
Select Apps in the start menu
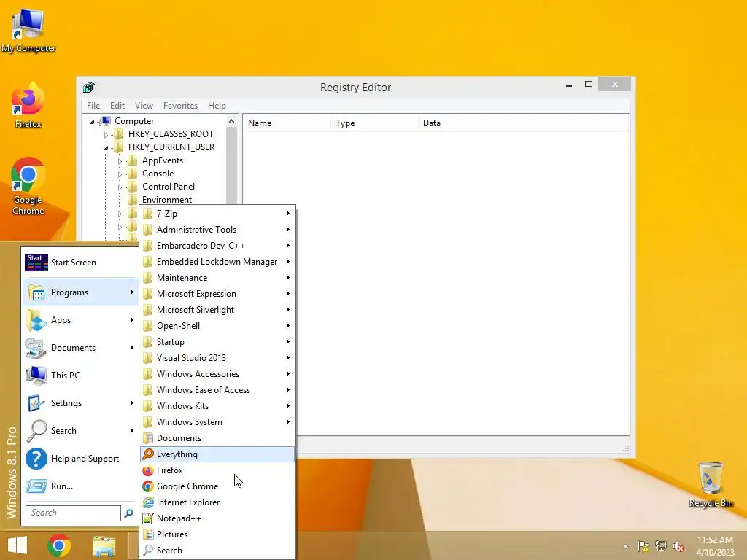point(80,320)
